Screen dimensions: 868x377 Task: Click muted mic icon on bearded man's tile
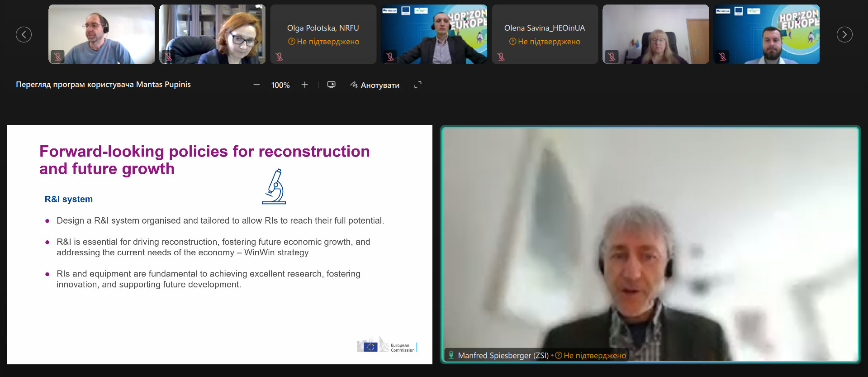[x=722, y=57]
